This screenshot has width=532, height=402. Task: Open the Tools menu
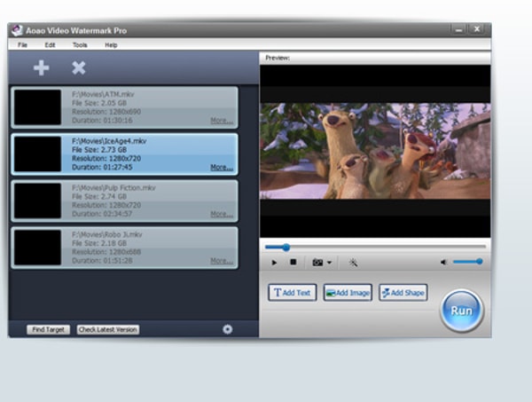[80, 45]
